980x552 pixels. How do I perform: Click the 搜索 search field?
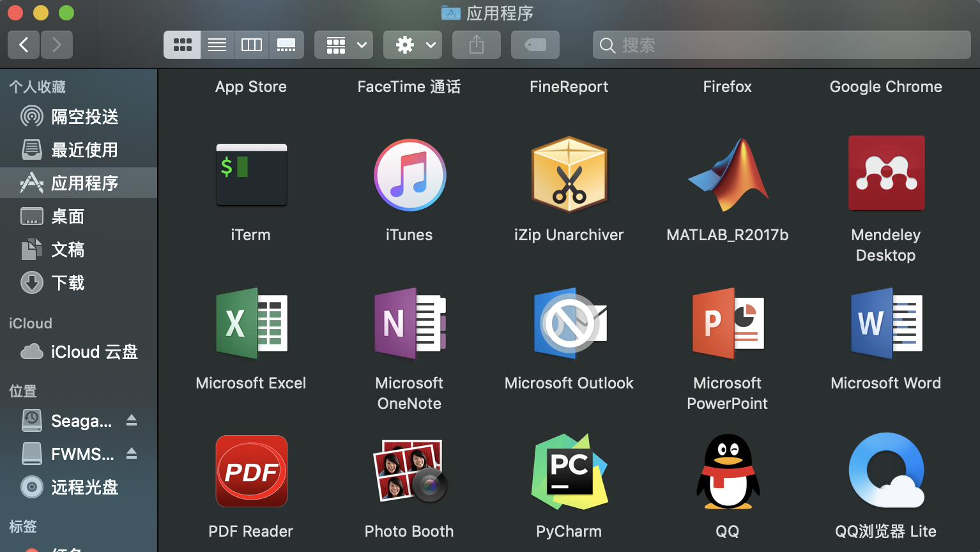pos(782,45)
